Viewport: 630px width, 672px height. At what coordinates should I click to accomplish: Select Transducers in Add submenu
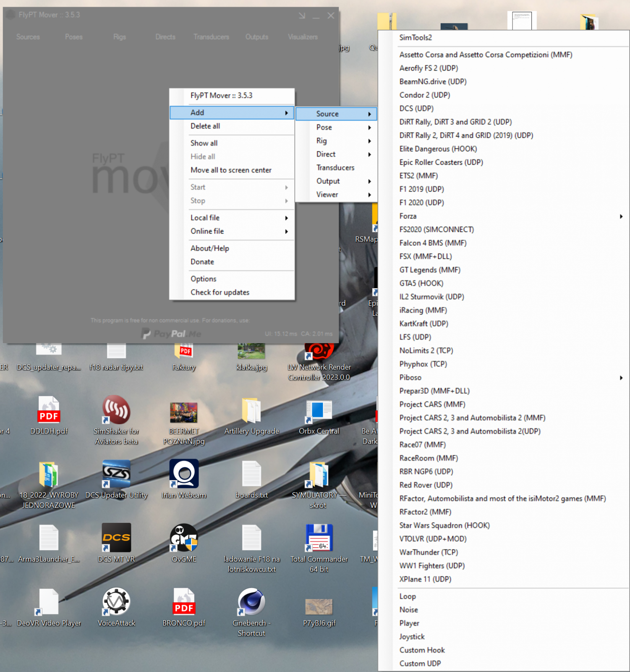(x=336, y=168)
